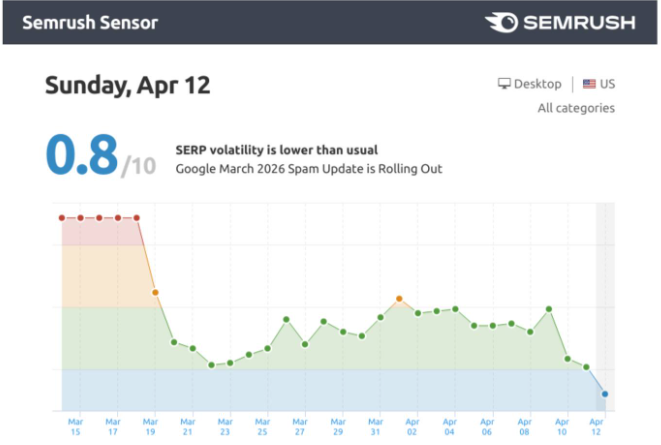Select the Desktop device option
661x445 pixels.
pos(529,84)
